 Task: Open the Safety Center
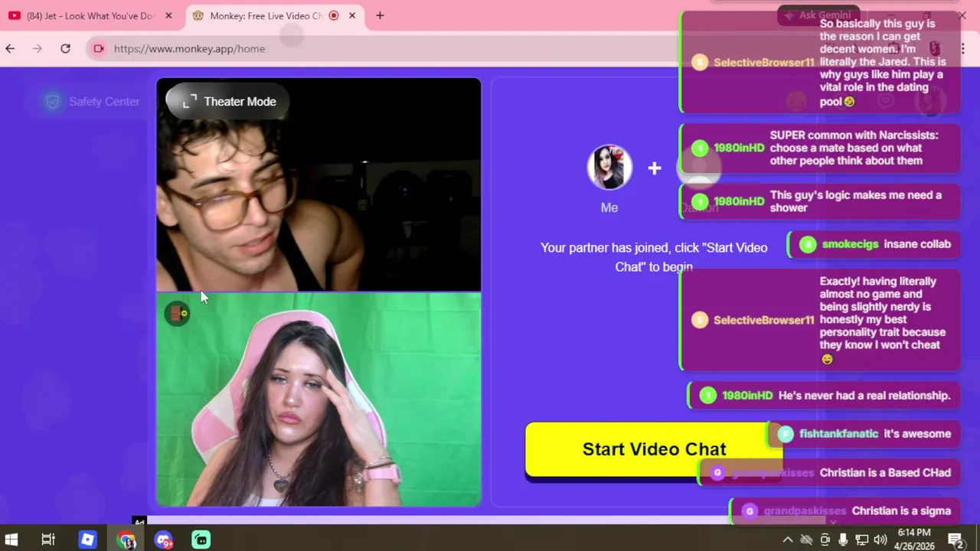coord(92,101)
